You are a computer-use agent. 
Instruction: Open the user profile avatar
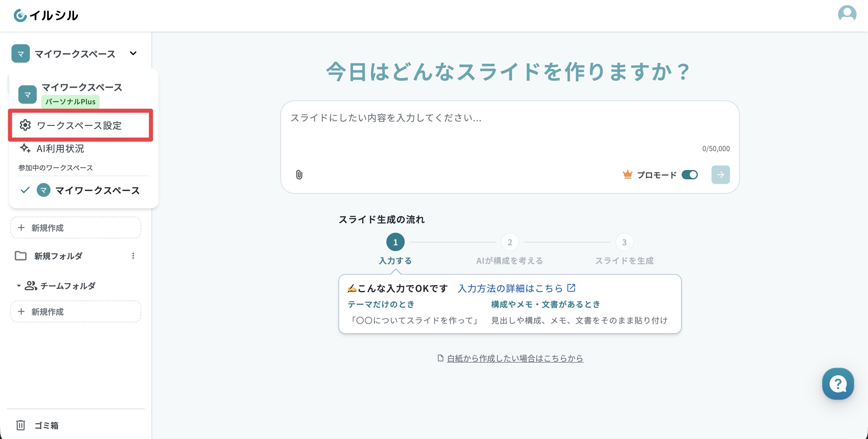(x=847, y=15)
